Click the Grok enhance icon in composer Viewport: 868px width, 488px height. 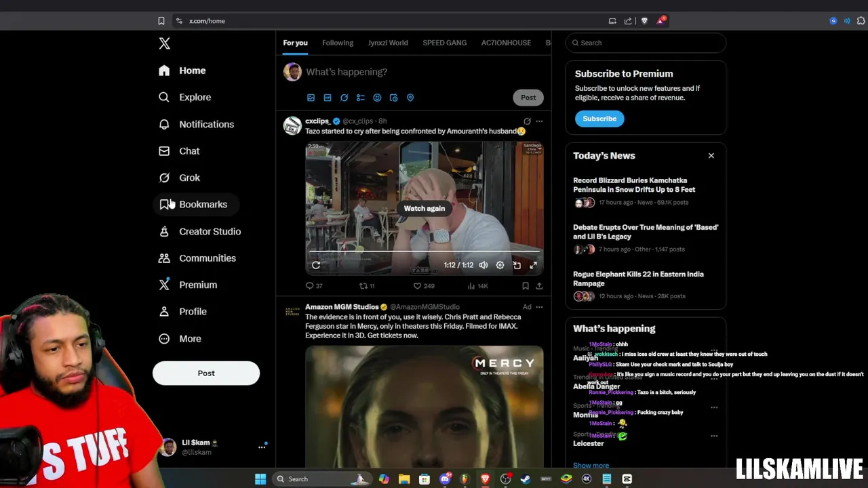344,98
